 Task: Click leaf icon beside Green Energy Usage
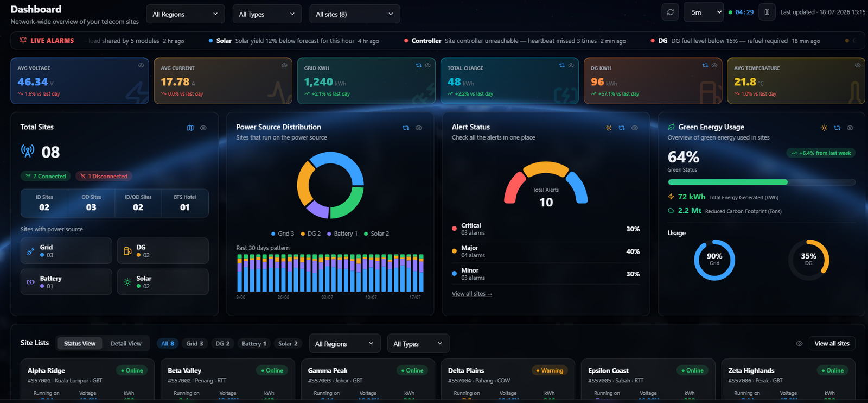[x=671, y=127]
